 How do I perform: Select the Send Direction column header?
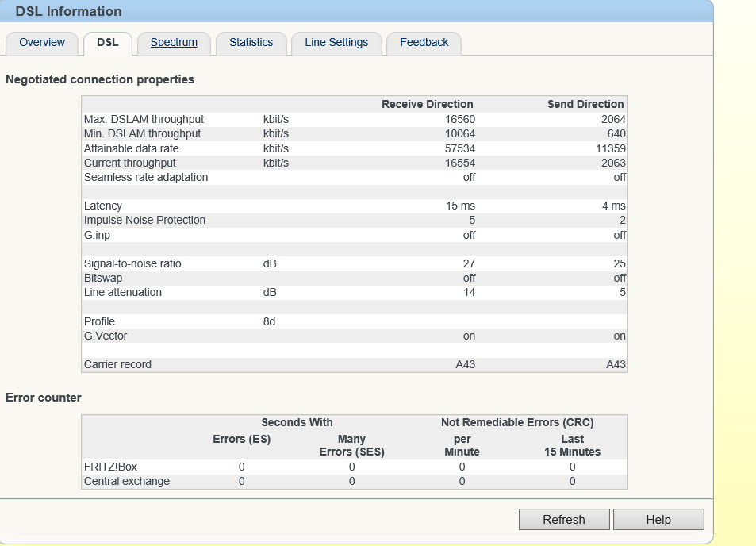click(x=585, y=104)
